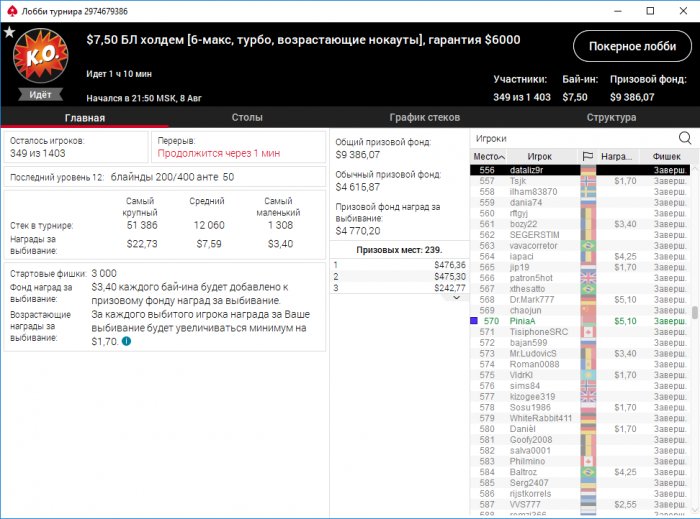Image resolution: width=700 pixels, height=519 pixels.
Task: Sort by the Место column header
Action: click(488, 156)
